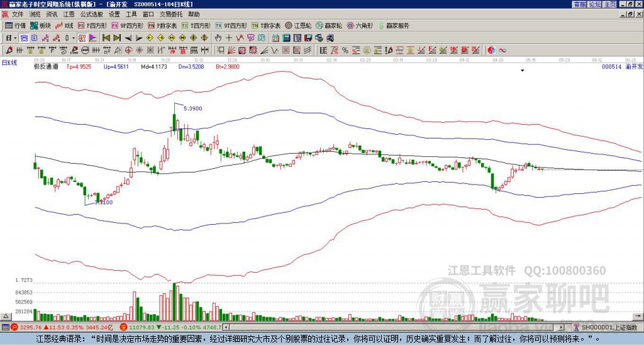This screenshot has height=345, width=644.
Task: Click the black right arrow icon
Action: click(x=139, y=38)
